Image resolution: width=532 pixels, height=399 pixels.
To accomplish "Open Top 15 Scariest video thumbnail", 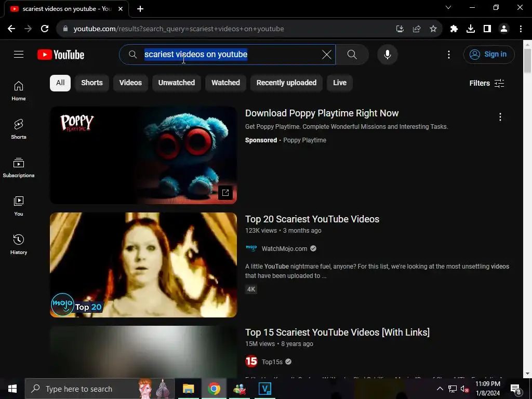I will (143, 352).
